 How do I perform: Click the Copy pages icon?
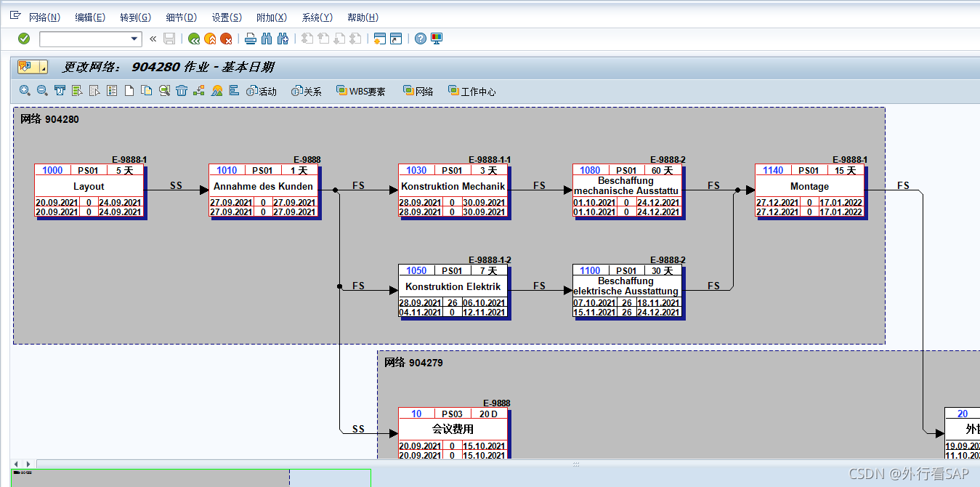[147, 91]
